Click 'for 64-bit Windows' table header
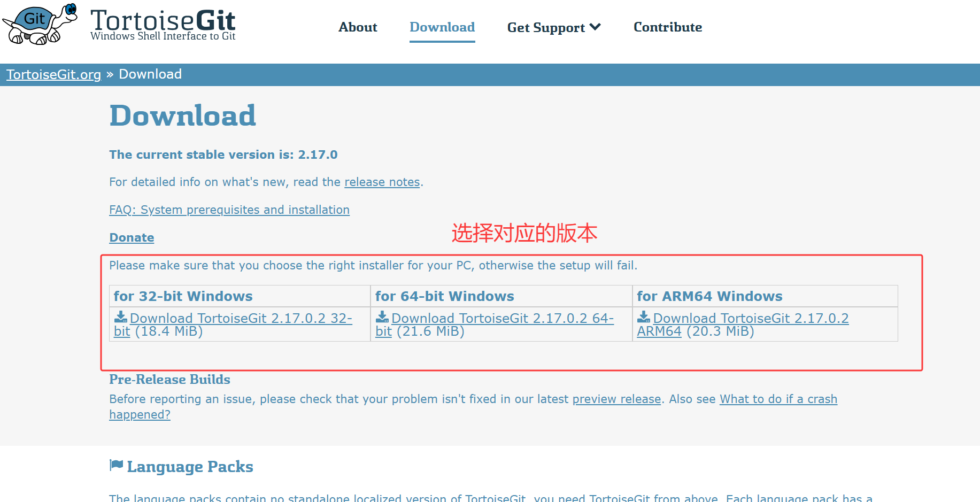The width and height of the screenshot is (980, 502). (x=445, y=296)
